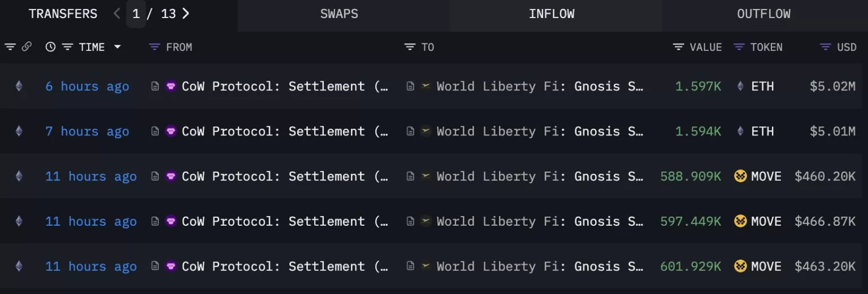Switch to the OUTFLOW tab

click(x=763, y=14)
